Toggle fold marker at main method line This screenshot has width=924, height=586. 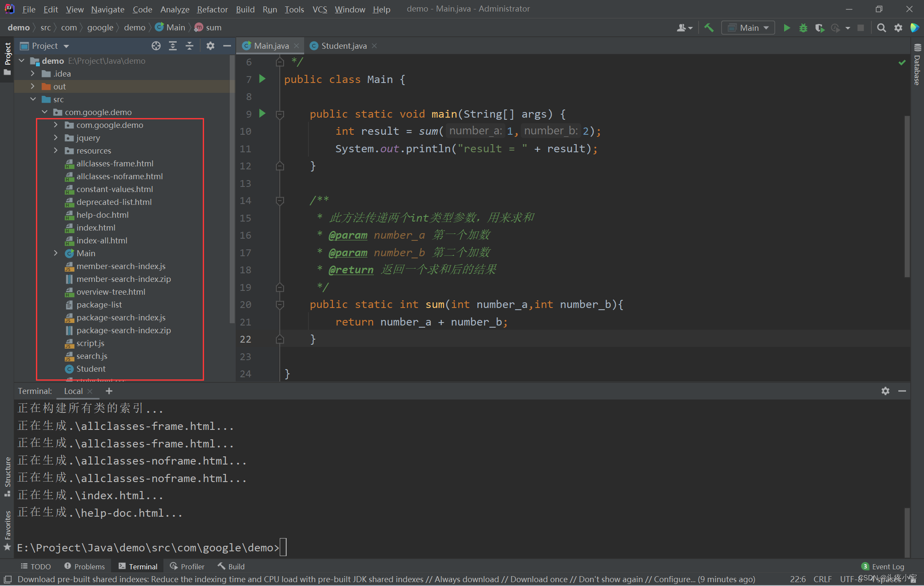click(280, 114)
